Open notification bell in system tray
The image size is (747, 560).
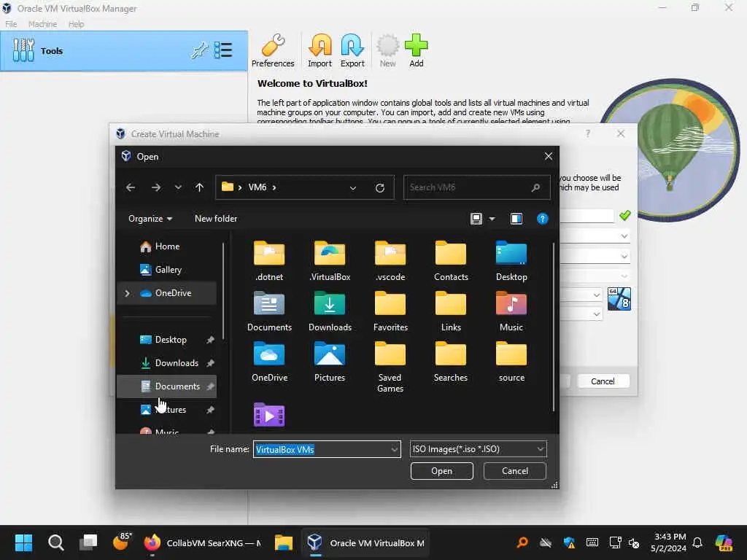[x=697, y=542]
